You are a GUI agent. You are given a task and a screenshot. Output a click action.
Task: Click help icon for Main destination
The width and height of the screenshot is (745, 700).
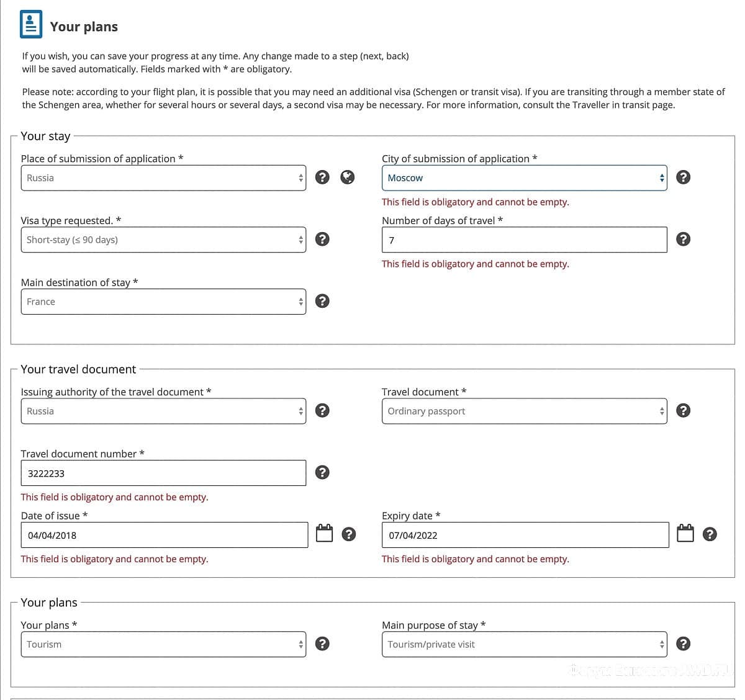(322, 302)
